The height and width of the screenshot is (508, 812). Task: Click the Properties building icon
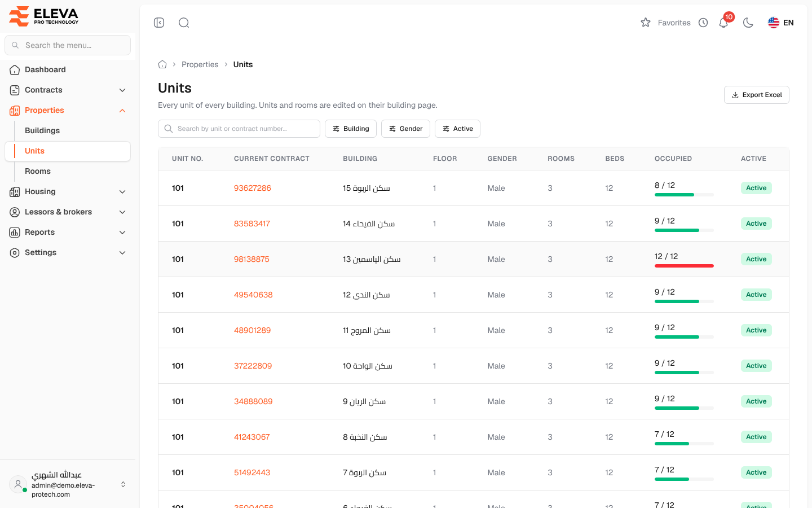point(15,111)
